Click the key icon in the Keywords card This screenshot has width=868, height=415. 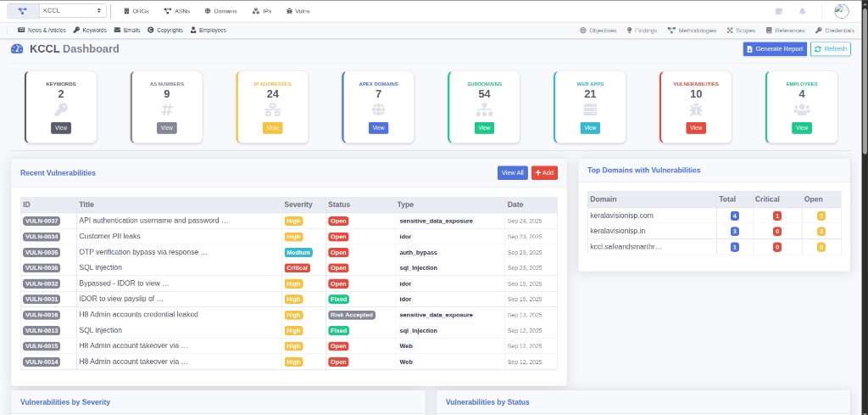point(61,109)
